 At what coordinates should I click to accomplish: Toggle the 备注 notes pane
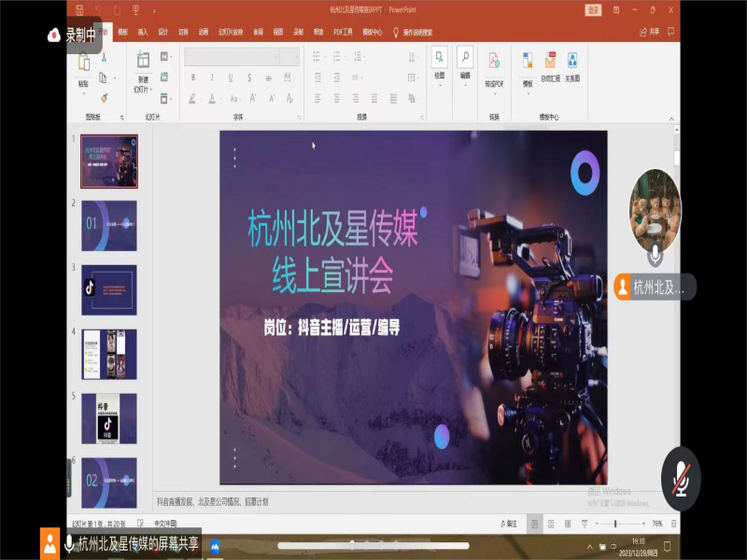pos(509,524)
